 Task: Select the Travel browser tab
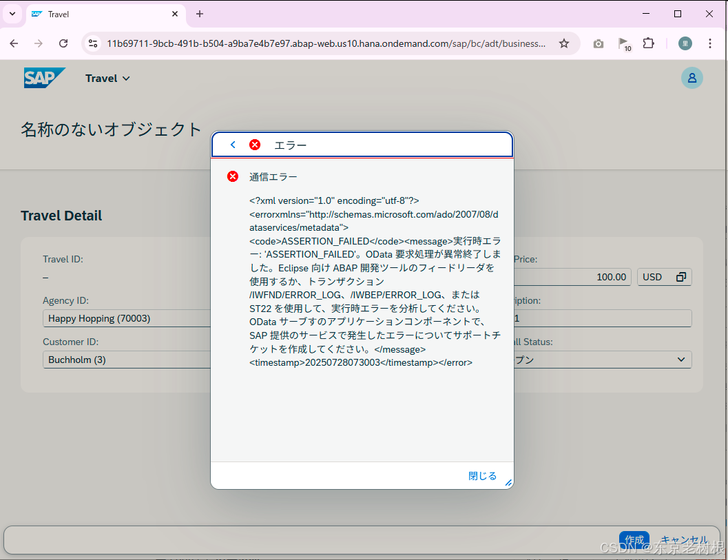coord(106,14)
